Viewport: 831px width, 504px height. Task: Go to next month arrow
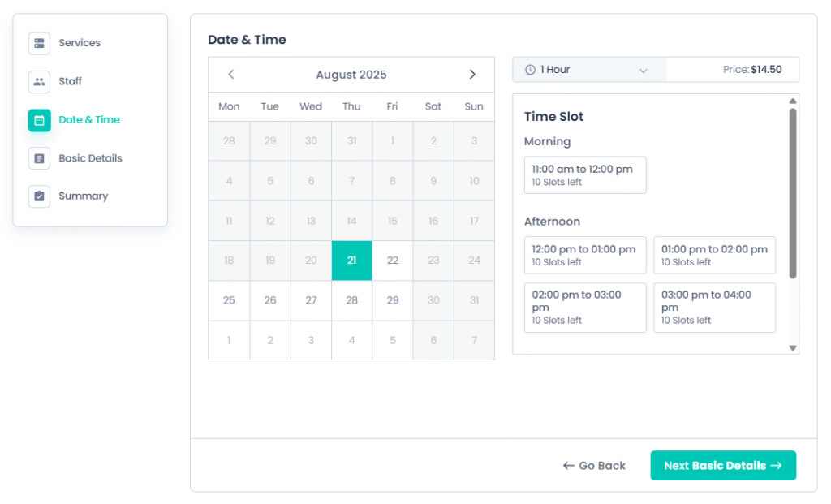(472, 74)
